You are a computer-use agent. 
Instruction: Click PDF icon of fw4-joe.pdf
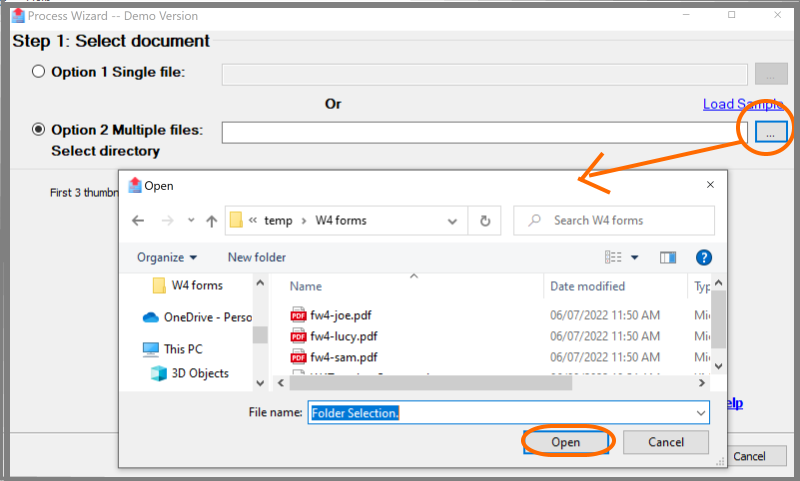pos(298,315)
